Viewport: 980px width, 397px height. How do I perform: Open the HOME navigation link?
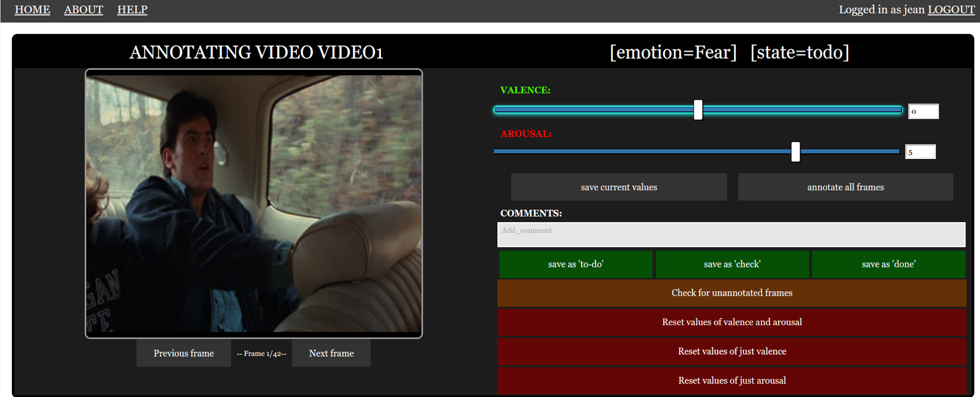[x=32, y=10]
